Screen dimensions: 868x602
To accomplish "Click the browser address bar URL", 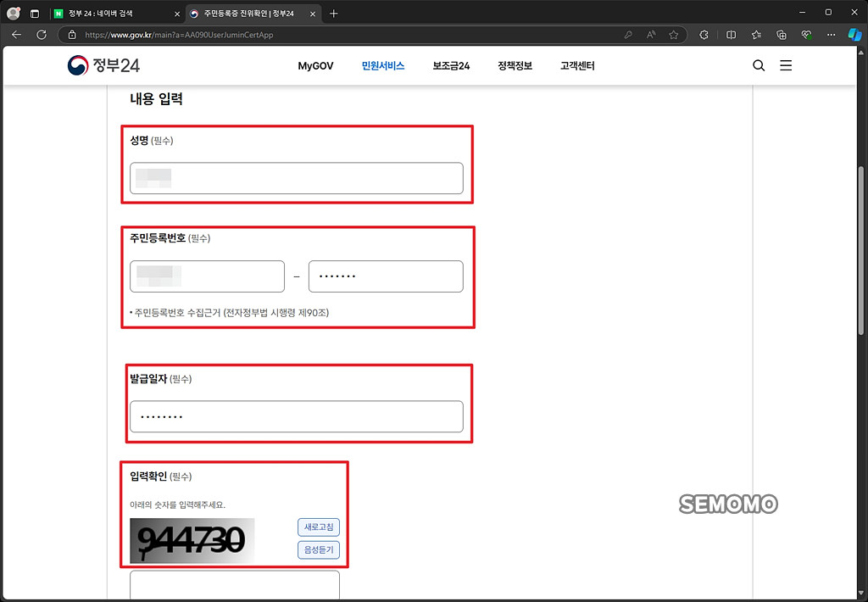I will click(x=179, y=35).
